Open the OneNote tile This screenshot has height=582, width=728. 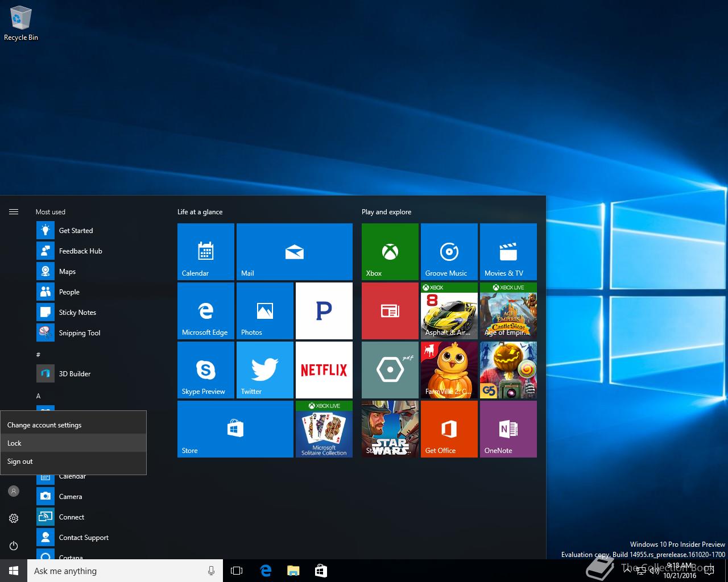click(508, 429)
